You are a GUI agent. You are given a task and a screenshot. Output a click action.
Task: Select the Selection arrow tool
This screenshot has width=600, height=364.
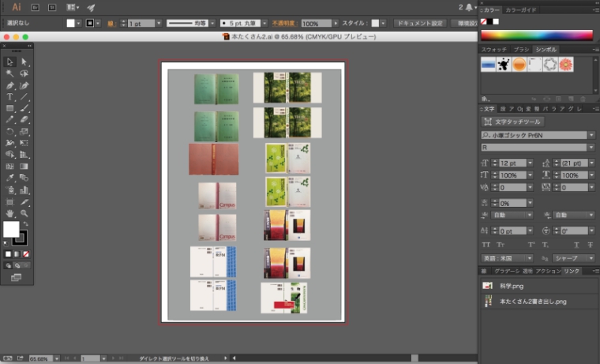pyautogui.click(x=10, y=62)
